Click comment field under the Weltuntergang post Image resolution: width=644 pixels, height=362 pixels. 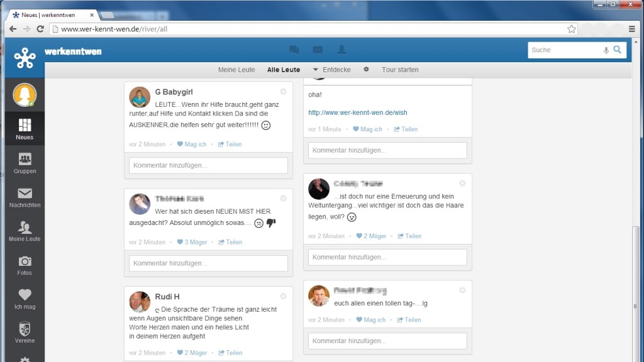pos(387,257)
